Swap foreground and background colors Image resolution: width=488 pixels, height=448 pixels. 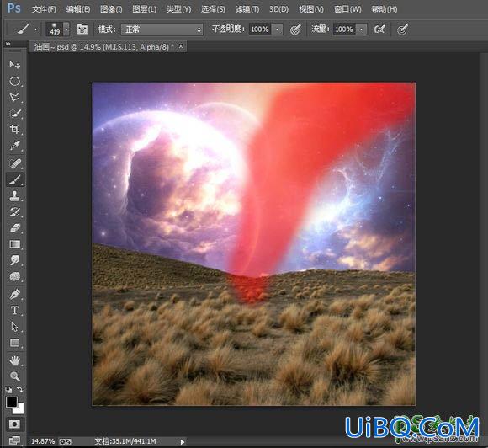pos(19,389)
